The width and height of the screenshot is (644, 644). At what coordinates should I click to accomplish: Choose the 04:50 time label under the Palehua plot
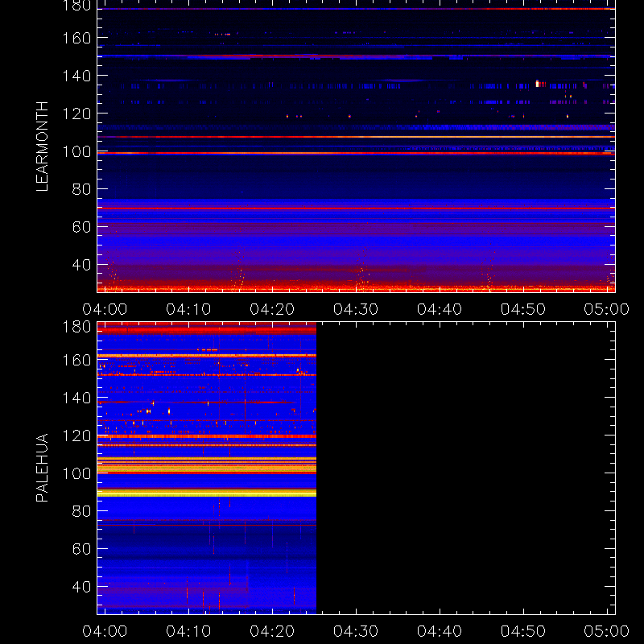[523, 631]
